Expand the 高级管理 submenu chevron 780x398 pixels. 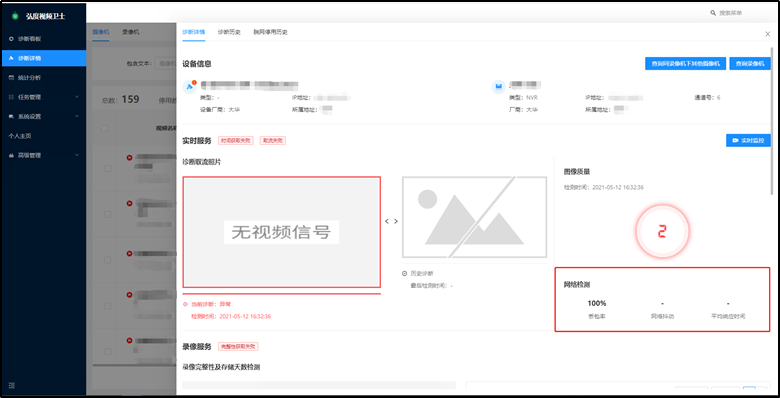(77, 155)
